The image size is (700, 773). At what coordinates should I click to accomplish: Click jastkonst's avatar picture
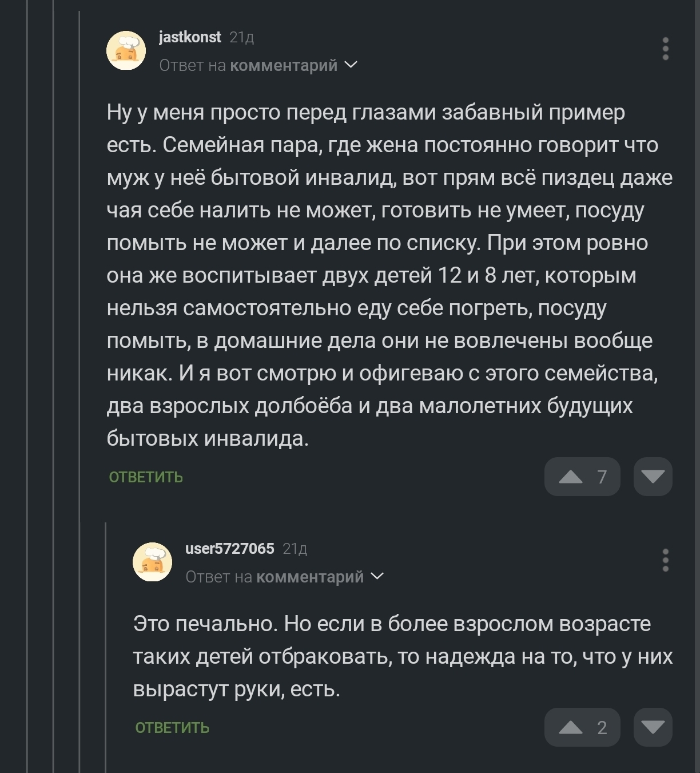point(126,51)
